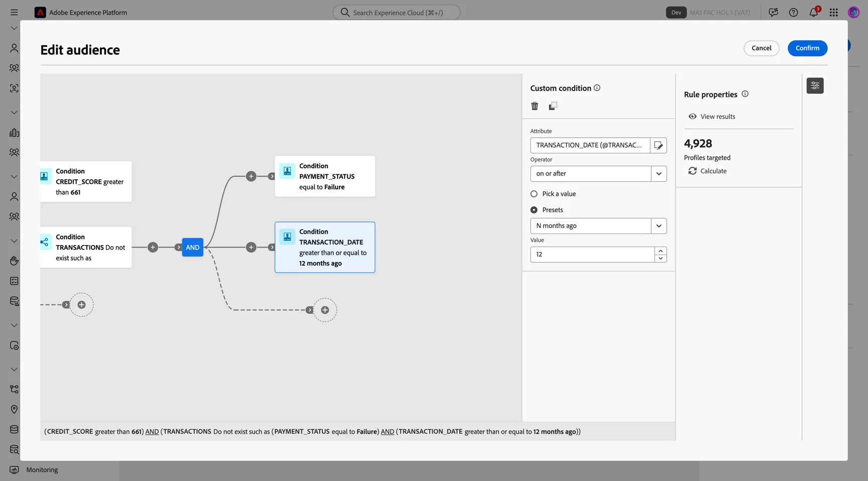Add condition on bottom-left dashed branch
The height and width of the screenshot is (481, 868).
81,305
